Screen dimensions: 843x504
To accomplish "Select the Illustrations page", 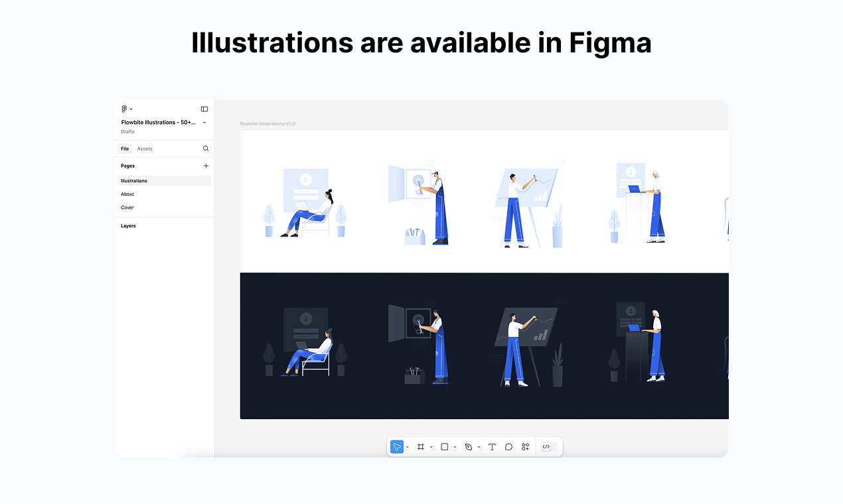I will (165, 180).
